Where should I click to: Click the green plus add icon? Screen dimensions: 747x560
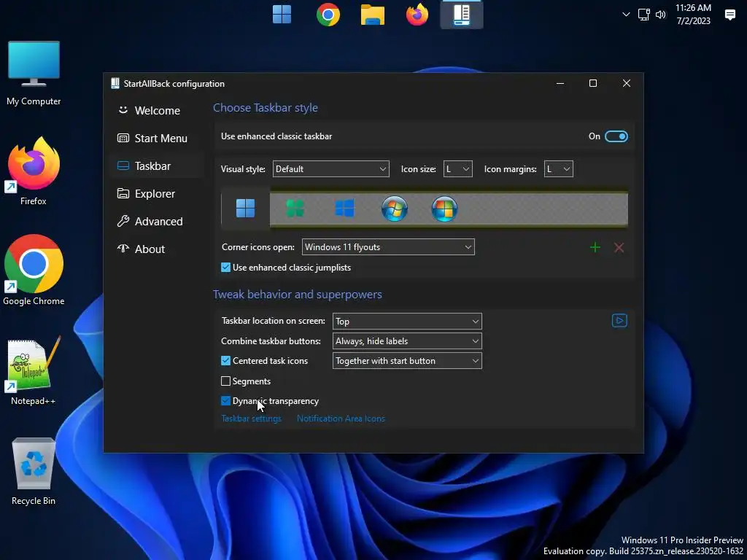(x=595, y=247)
